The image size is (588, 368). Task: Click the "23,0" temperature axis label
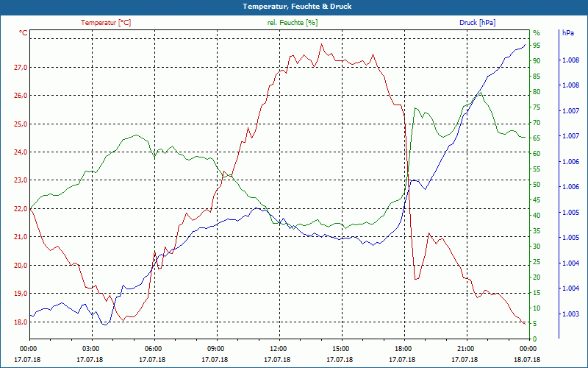(x=21, y=180)
